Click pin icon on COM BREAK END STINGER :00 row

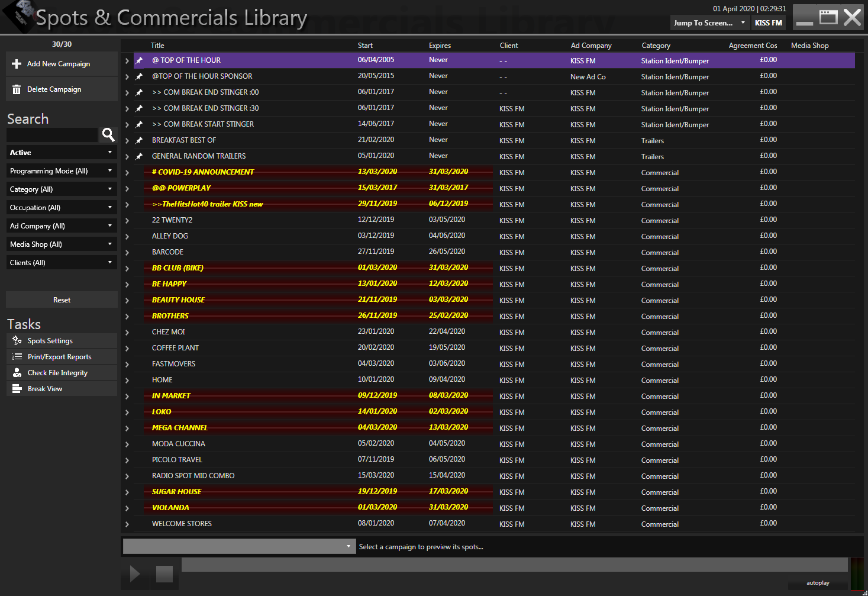(x=139, y=92)
